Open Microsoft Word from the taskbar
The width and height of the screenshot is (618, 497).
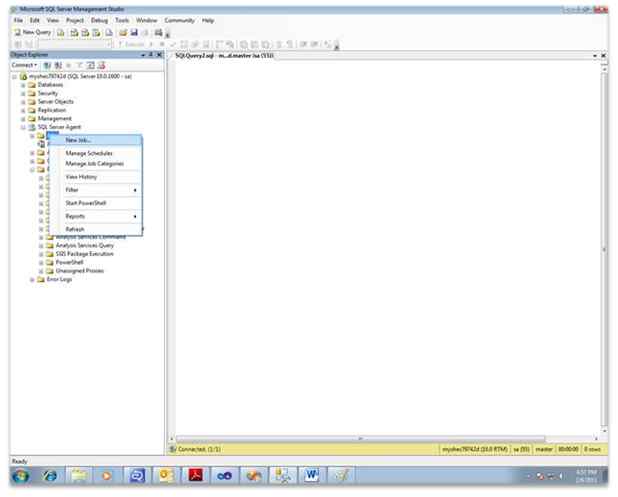311,476
